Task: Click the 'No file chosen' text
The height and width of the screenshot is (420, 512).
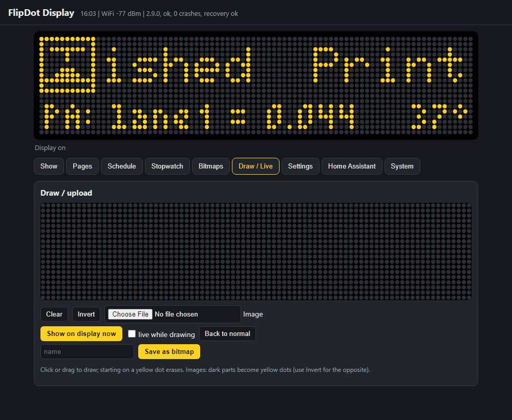Action: [x=176, y=314]
